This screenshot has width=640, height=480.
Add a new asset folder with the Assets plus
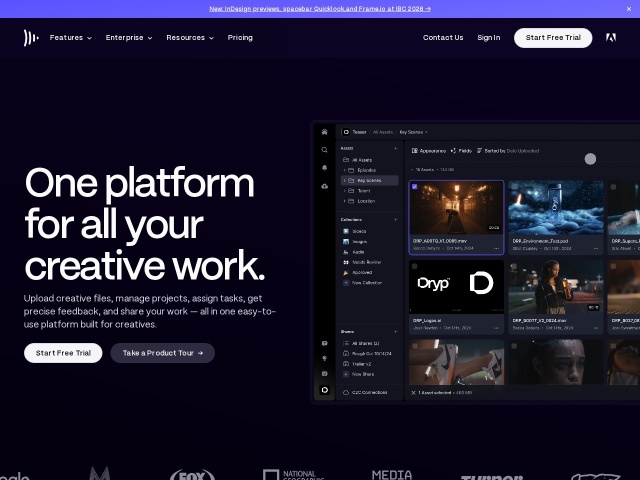click(x=396, y=148)
